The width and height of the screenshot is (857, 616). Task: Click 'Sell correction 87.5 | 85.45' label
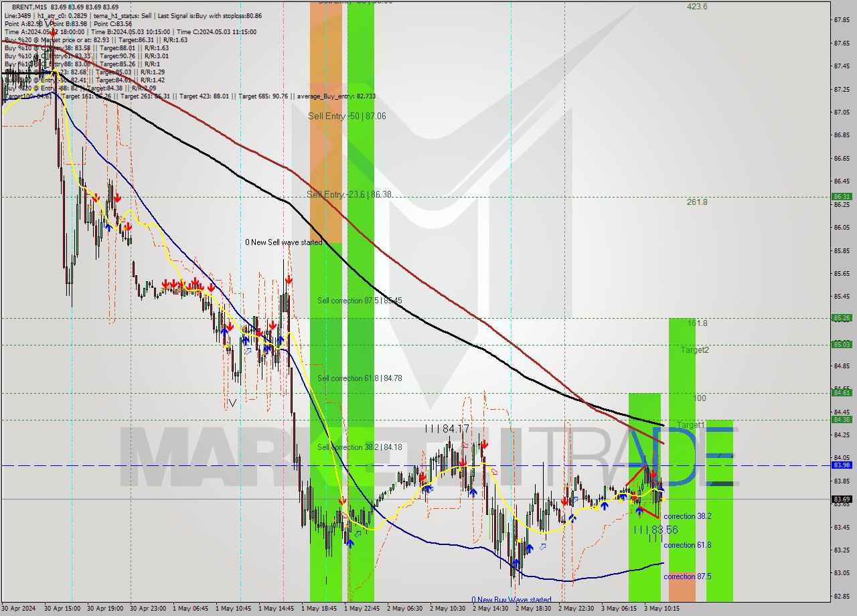point(360,301)
